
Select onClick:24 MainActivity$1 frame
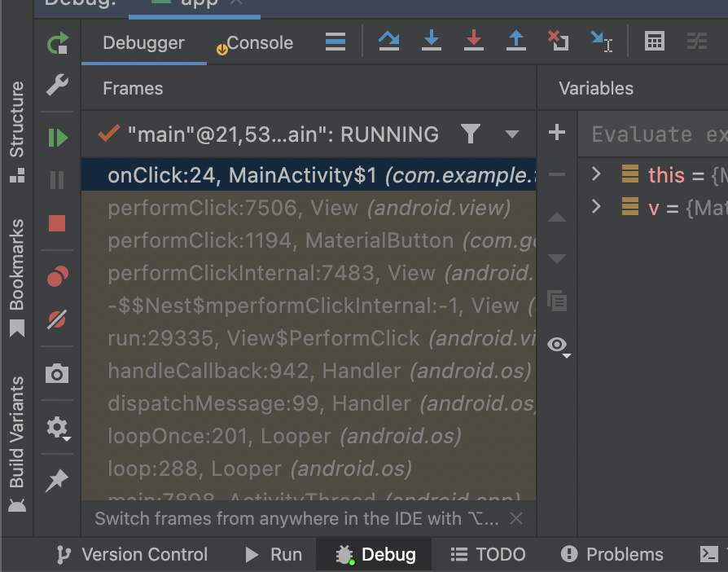coord(309,175)
